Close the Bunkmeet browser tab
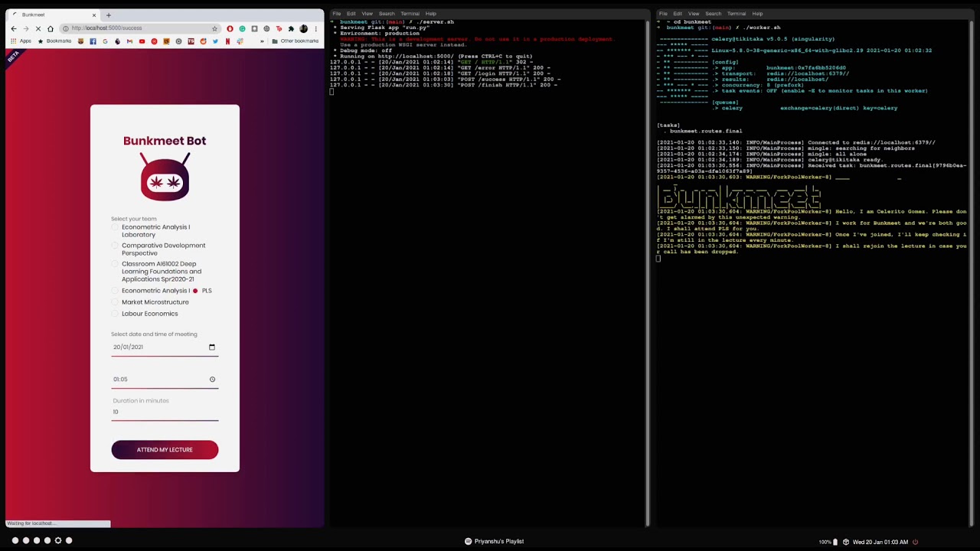This screenshot has height=551, width=980. [x=93, y=15]
